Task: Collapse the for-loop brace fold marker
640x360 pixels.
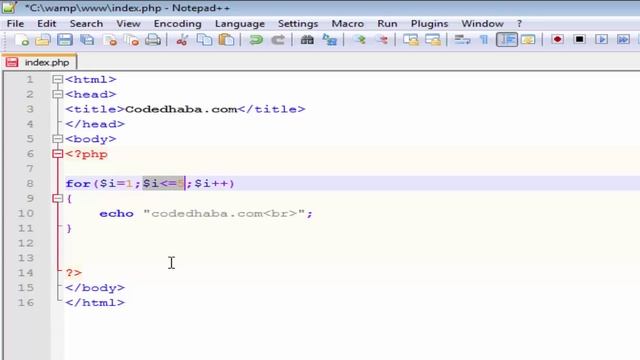Action: (58, 199)
